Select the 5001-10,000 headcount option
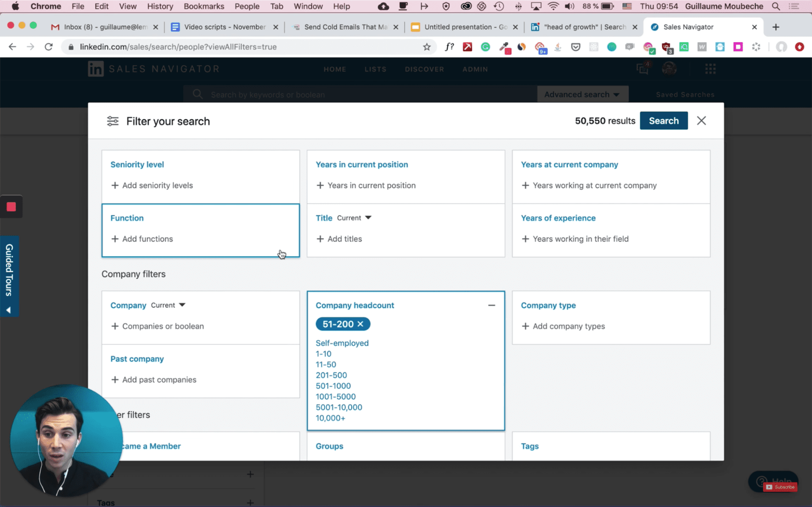The width and height of the screenshot is (812, 507). [x=339, y=407]
